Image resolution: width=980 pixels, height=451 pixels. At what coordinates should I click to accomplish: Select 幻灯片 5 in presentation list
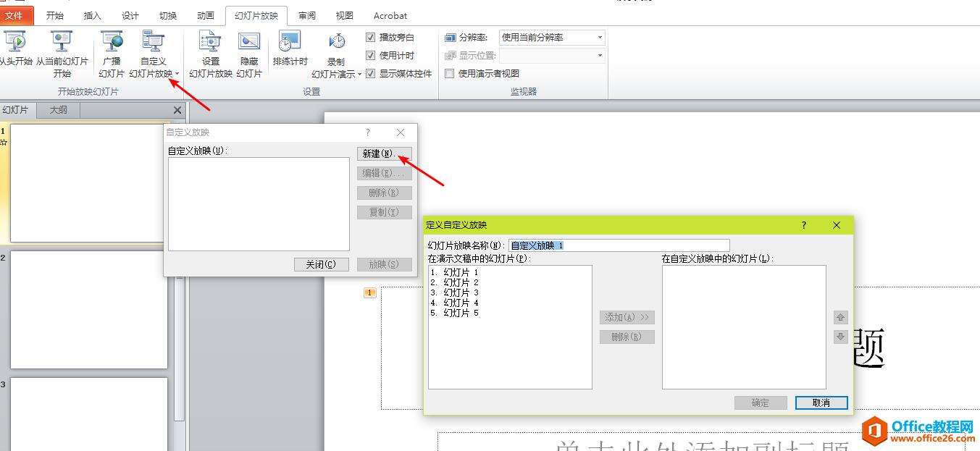pos(454,313)
